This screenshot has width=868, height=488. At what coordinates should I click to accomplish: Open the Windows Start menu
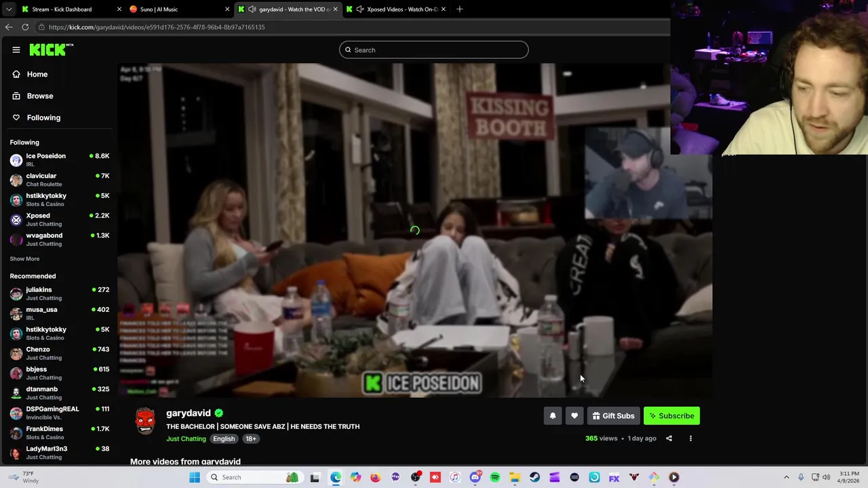(x=195, y=477)
